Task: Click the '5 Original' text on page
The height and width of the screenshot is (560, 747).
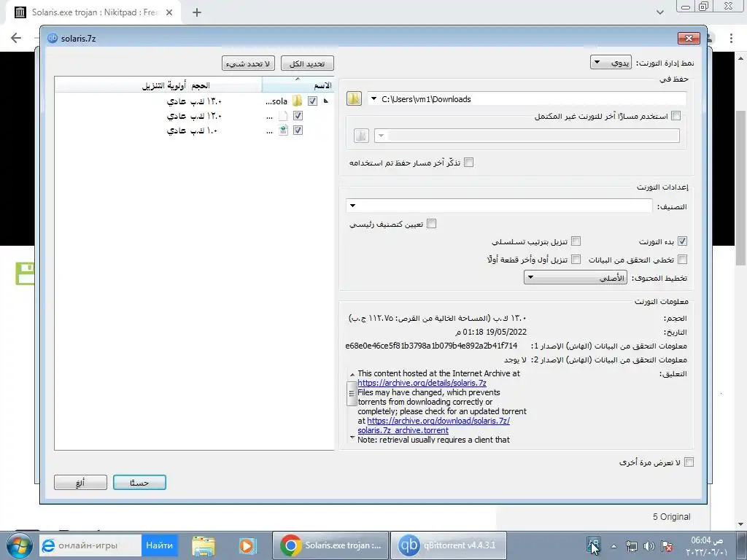Action: click(x=671, y=517)
